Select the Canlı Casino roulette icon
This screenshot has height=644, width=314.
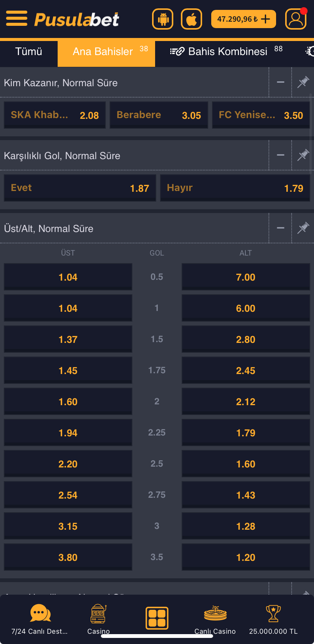pyautogui.click(x=215, y=613)
